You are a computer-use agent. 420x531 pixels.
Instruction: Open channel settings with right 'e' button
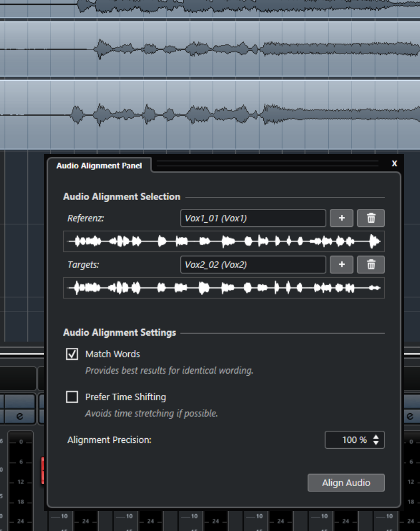410,416
